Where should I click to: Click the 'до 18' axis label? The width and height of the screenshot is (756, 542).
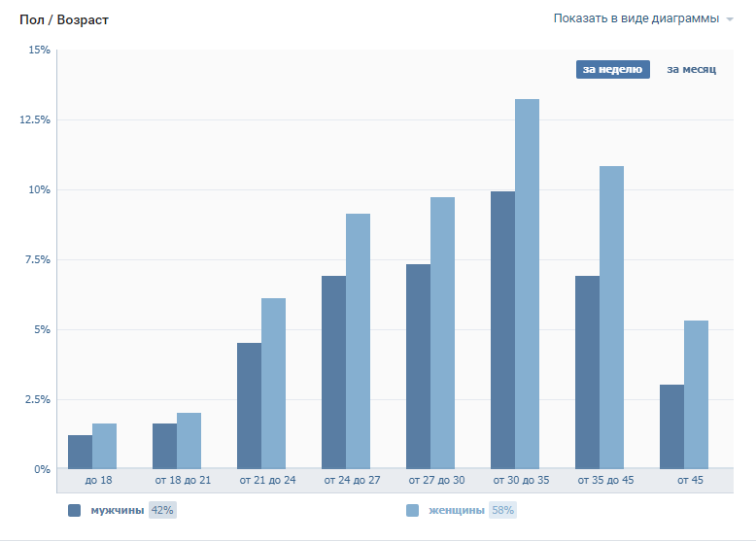[x=98, y=481]
